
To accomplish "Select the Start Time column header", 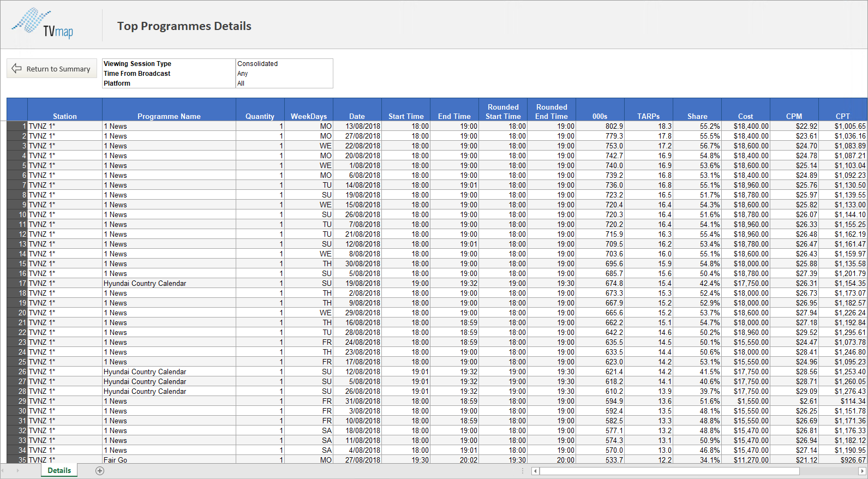I will click(406, 110).
